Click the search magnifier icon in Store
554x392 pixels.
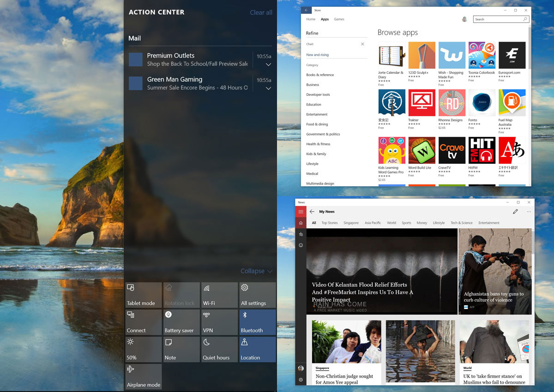[525, 19]
